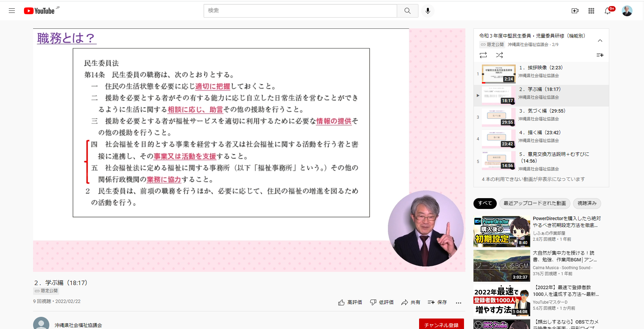Click the search magnifier button
The width and height of the screenshot is (644, 329).
[408, 11]
